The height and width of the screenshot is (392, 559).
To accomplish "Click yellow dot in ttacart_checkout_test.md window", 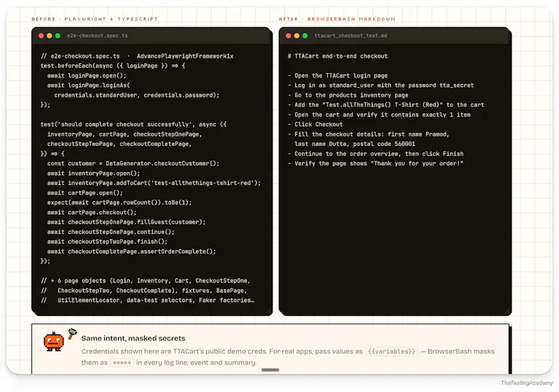I will [x=296, y=36].
